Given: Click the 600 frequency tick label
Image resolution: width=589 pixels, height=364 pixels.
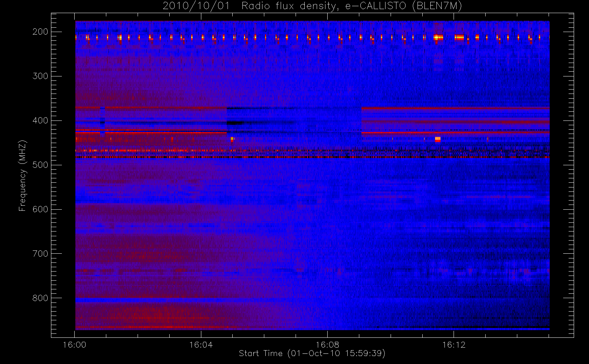Looking at the screenshot, I should 40,209.
